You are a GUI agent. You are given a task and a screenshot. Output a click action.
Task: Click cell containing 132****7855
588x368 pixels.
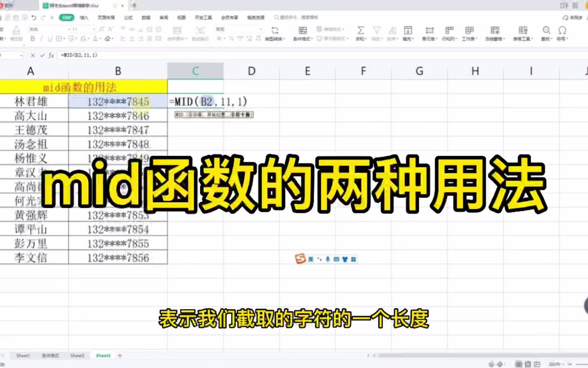(118, 244)
